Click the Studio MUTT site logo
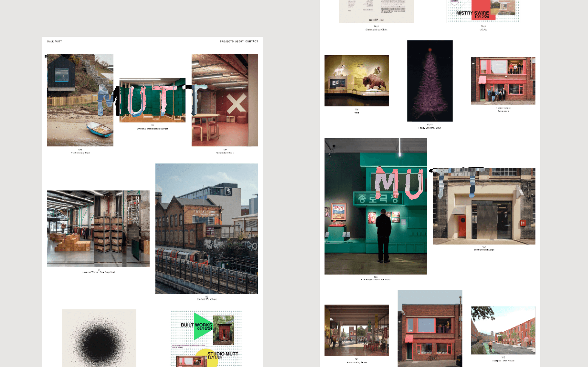Screen dimensions: 588x367 (54, 42)
